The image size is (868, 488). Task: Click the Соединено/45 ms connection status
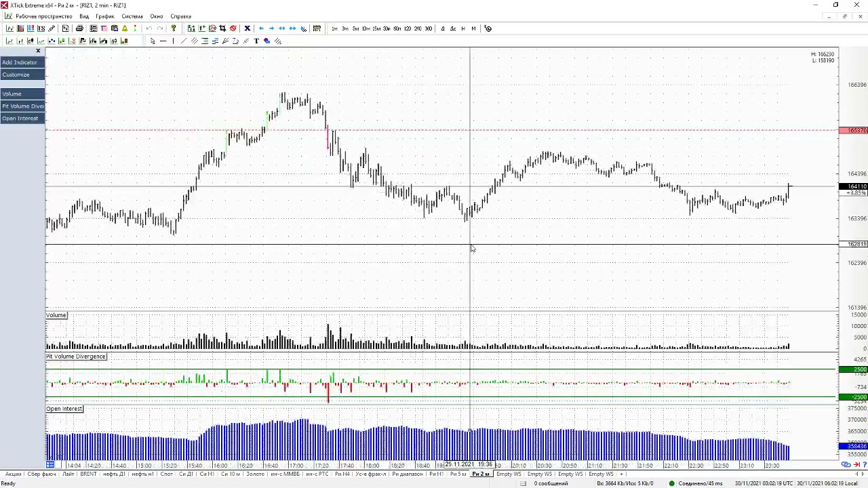pos(701,483)
